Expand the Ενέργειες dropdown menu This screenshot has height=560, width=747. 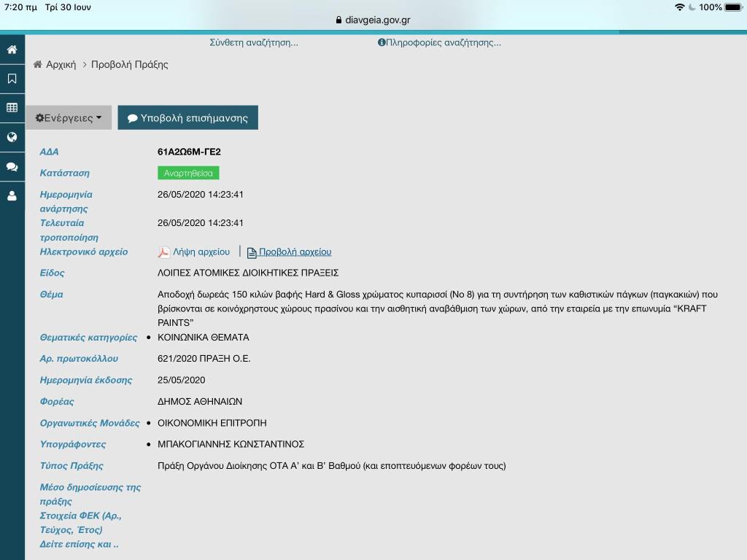69,118
